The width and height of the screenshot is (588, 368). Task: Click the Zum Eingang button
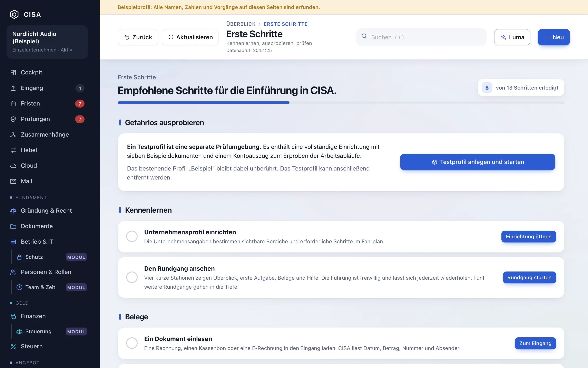(x=535, y=343)
